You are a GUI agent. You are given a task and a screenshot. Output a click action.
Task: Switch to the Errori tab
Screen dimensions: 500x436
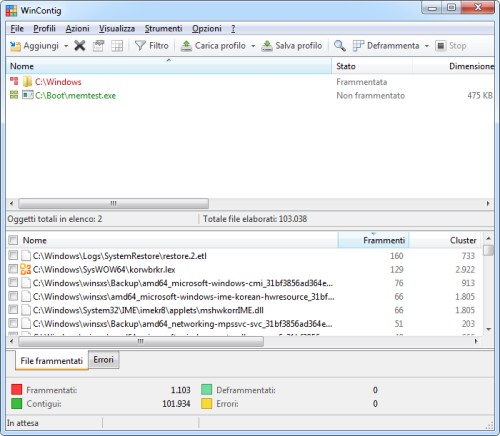point(104,360)
